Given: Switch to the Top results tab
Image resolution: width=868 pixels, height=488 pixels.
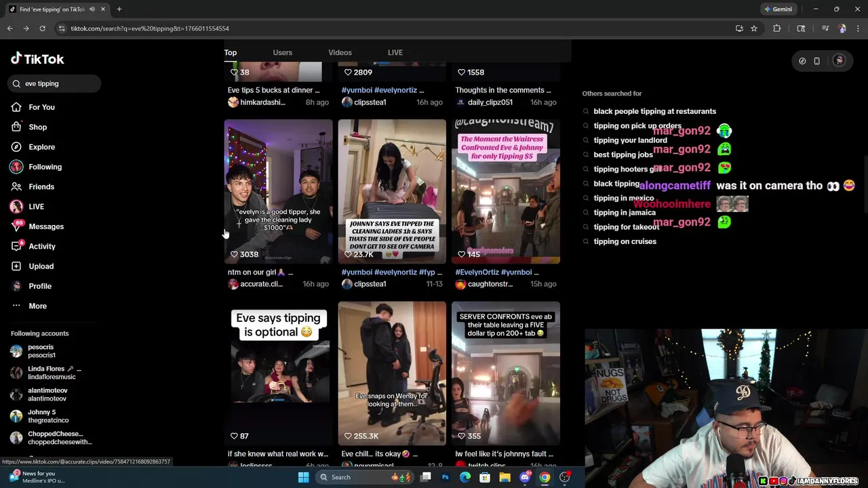Looking at the screenshot, I should pyautogui.click(x=231, y=52).
